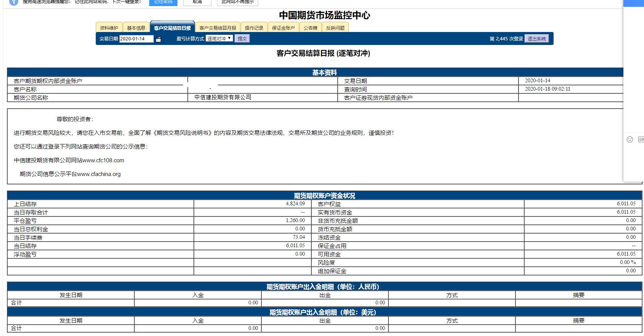The image size is (644, 336).
Task: Click the 当日手续费 value 73.04
Action: [x=299, y=237]
